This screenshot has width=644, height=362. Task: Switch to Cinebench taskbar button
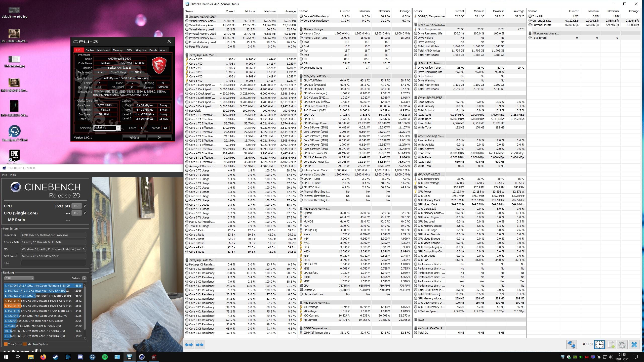[142, 357]
